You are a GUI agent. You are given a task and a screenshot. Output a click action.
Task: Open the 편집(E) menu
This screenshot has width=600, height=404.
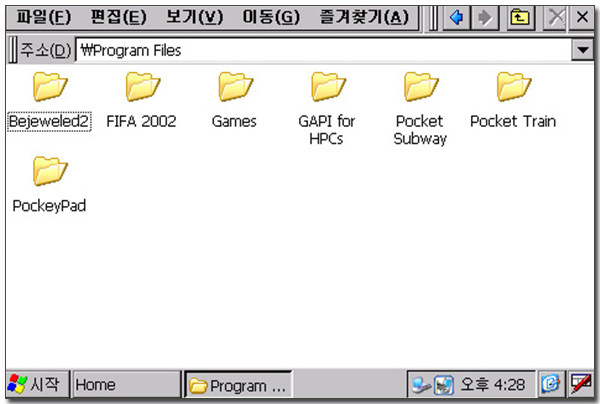[119, 17]
